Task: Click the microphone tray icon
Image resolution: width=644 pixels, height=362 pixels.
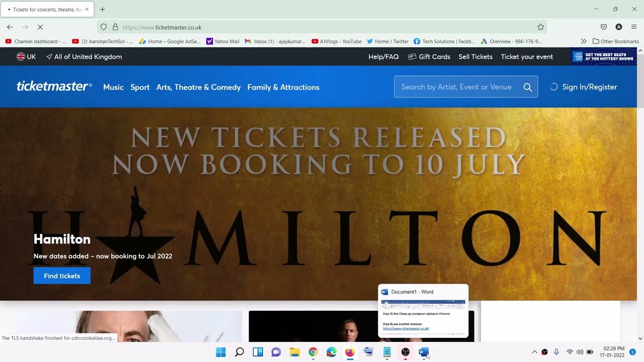Action: tap(556, 352)
